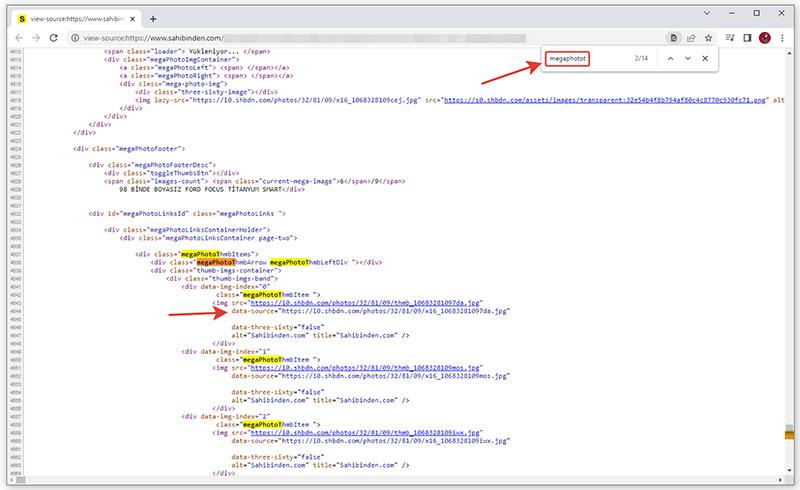Click the user profile avatar
The height and width of the screenshot is (490, 800).
[765, 38]
